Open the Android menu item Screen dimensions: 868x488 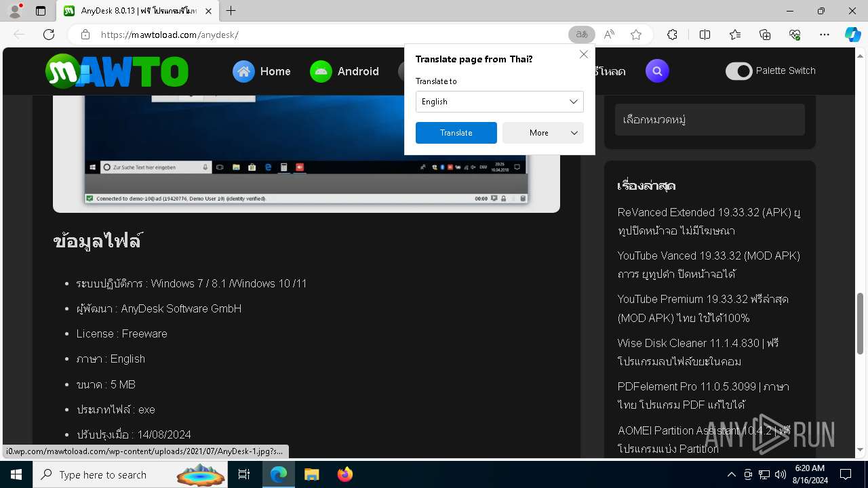coord(358,71)
